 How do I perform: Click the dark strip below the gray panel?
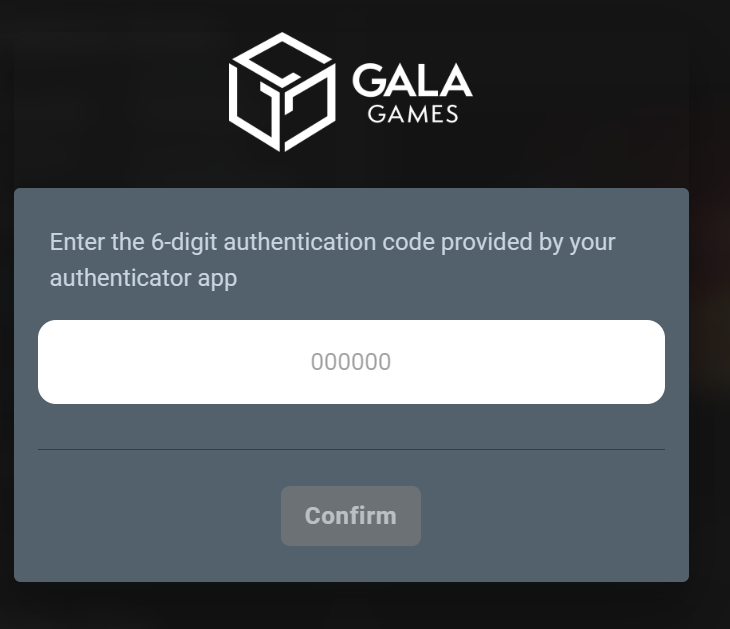click(x=351, y=605)
